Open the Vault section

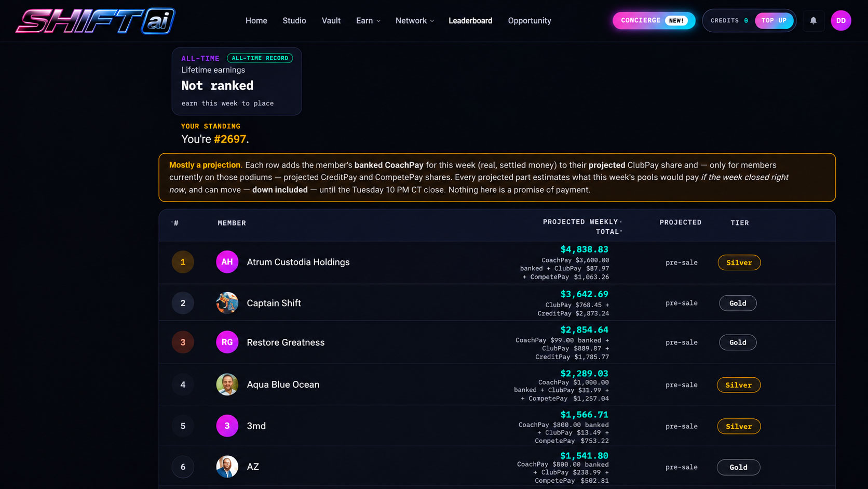click(x=331, y=21)
